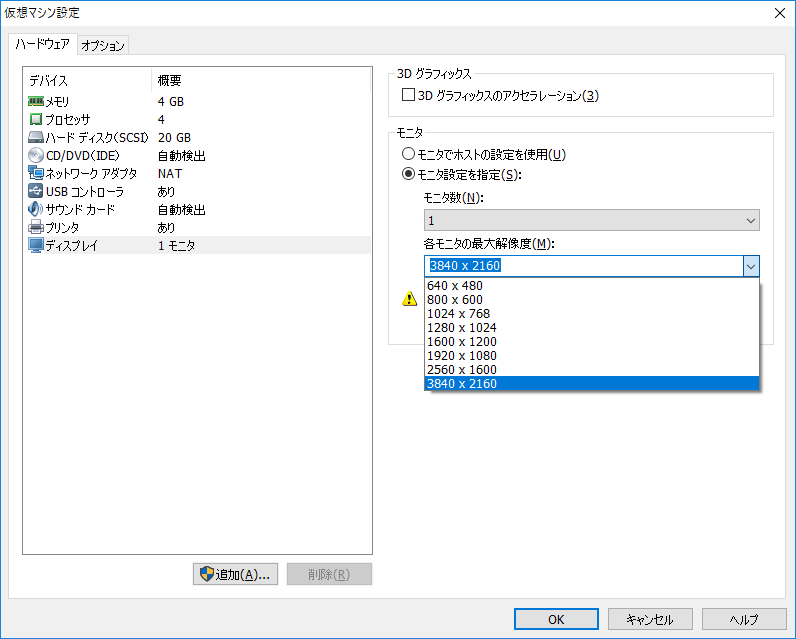Click the network adapter (ネットワーク アダプタ) icon

(x=36, y=173)
